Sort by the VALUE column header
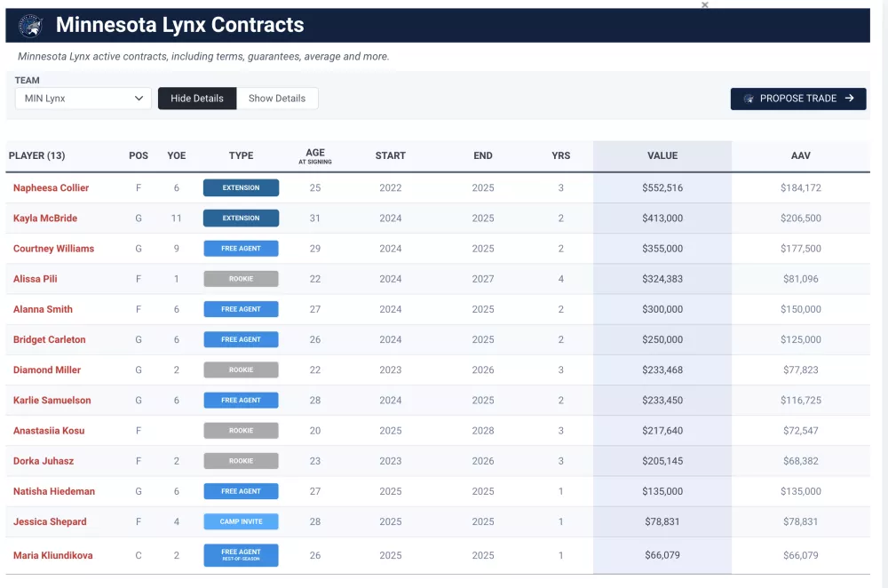 tap(662, 155)
